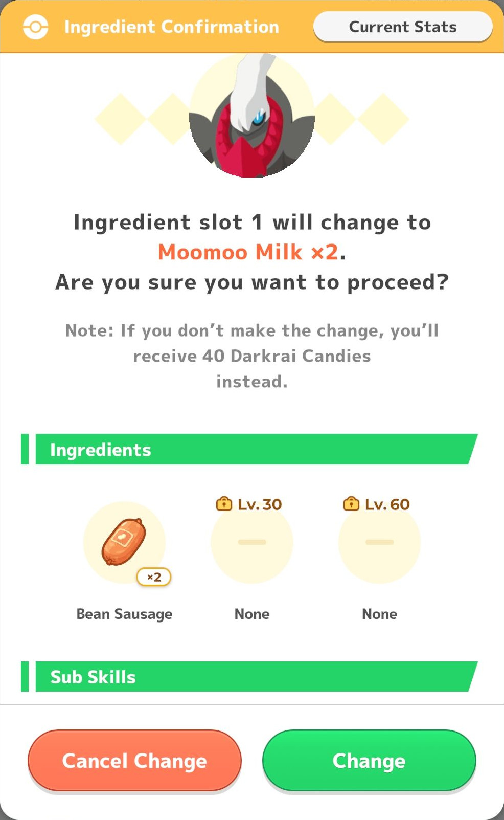Tap the "None" label under Lv. 60

379,614
